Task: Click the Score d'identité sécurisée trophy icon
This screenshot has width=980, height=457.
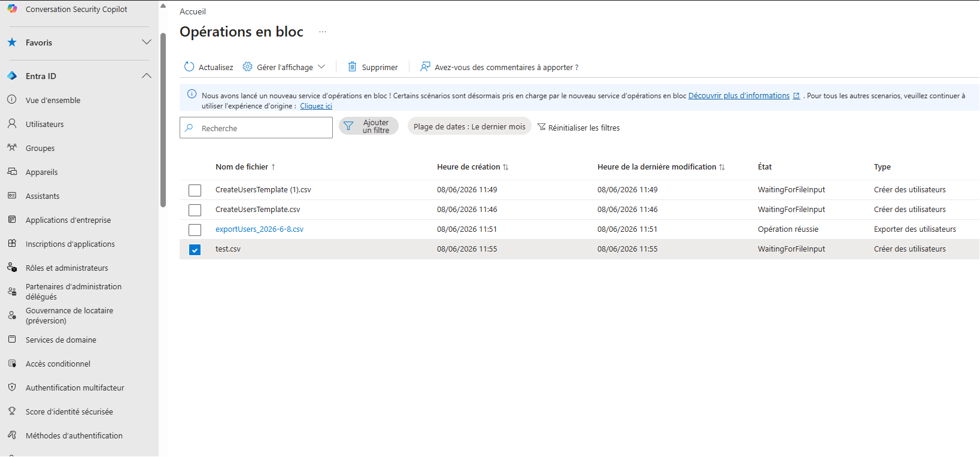Action: (x=12, y=411)
